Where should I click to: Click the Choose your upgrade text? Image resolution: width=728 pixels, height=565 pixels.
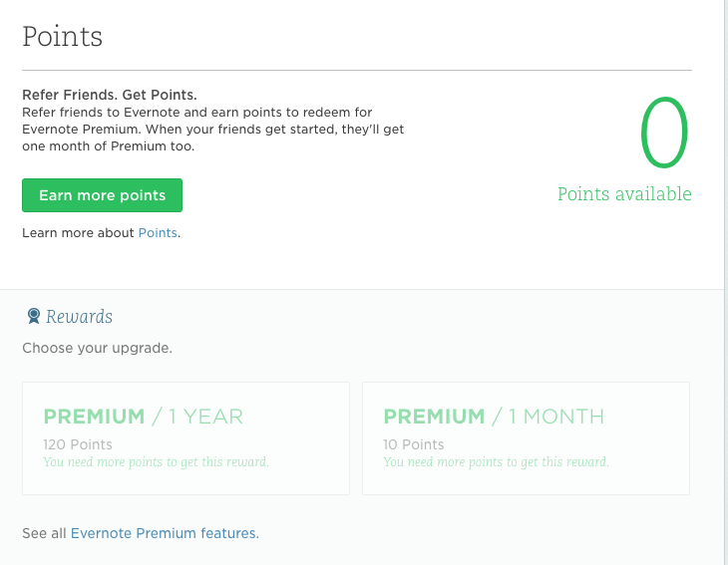[97, 349]
